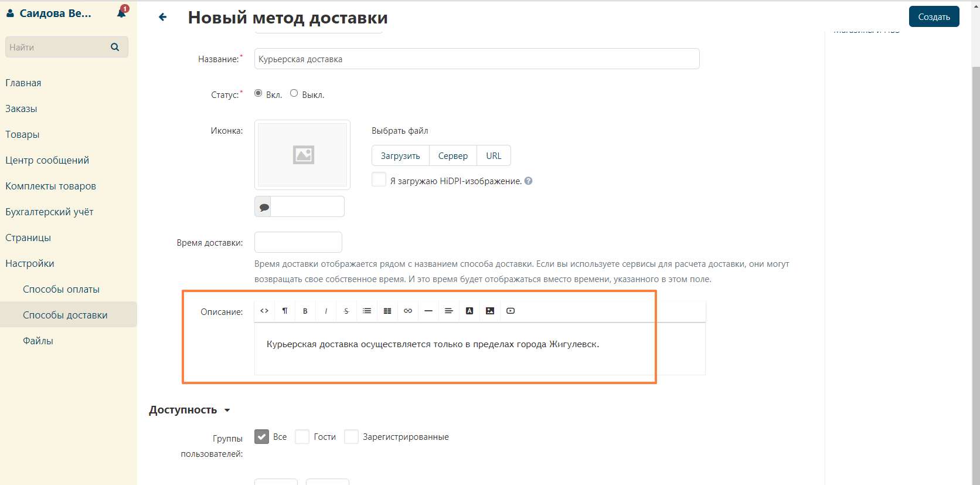Toggle bold formatting in the description editor
Screen dimensions: 980x485
305,311
